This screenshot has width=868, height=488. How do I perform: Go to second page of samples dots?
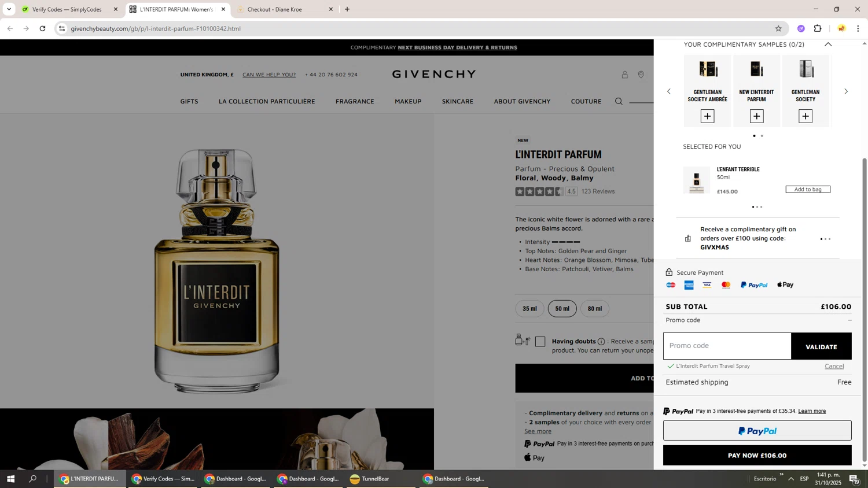[x=762, y=136]
